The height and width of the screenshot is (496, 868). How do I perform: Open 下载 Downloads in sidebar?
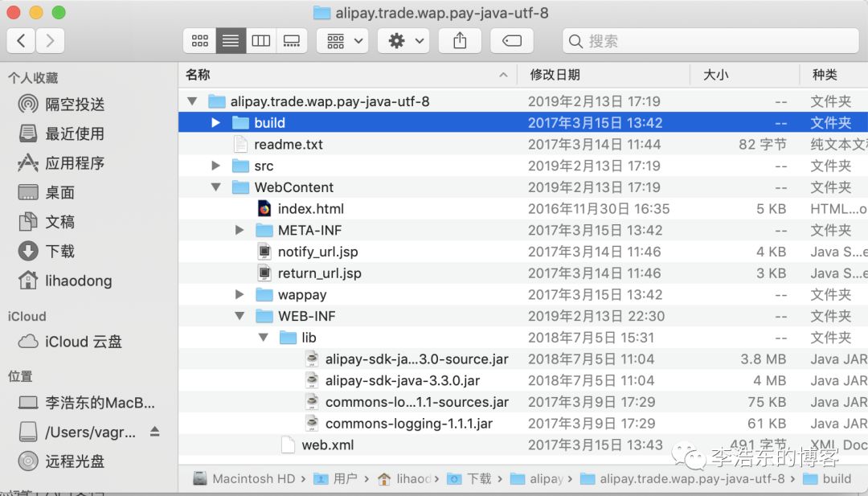[47, 251]
